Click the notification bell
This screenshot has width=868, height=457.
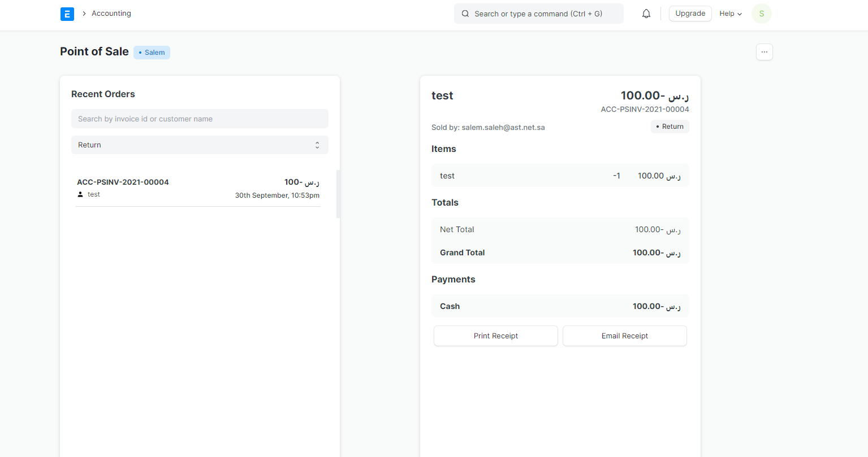pyautogui.click(x=646, y=13)
